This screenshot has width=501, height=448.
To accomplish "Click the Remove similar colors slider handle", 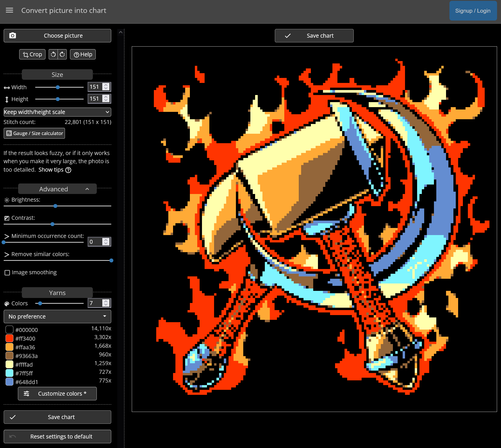I will (x=111, y=260).
